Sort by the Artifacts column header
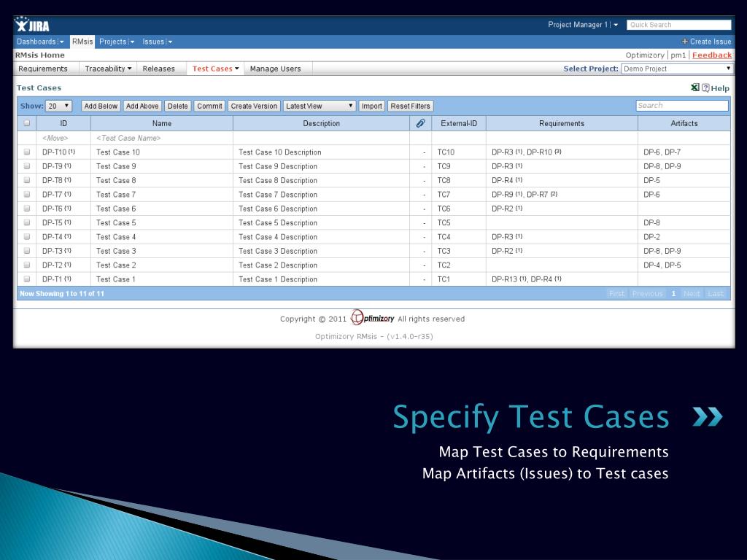This screenshot has height=560, width=747. (x=684, y=123)
